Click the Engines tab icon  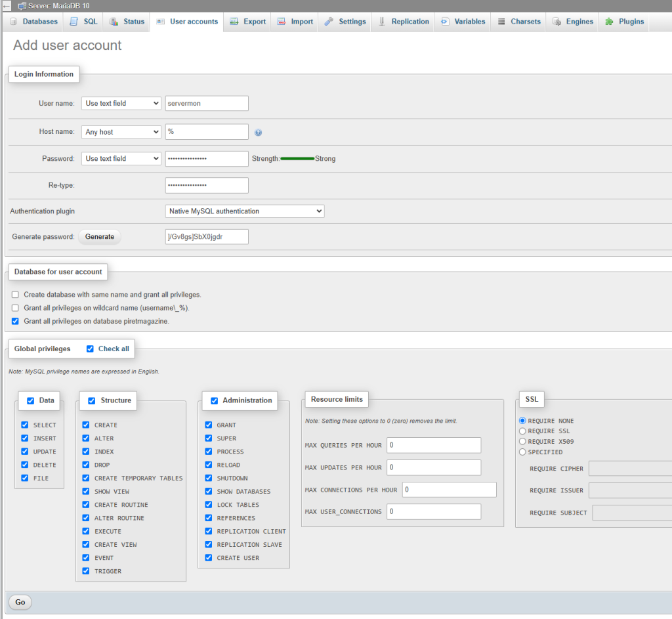(556, 22)
